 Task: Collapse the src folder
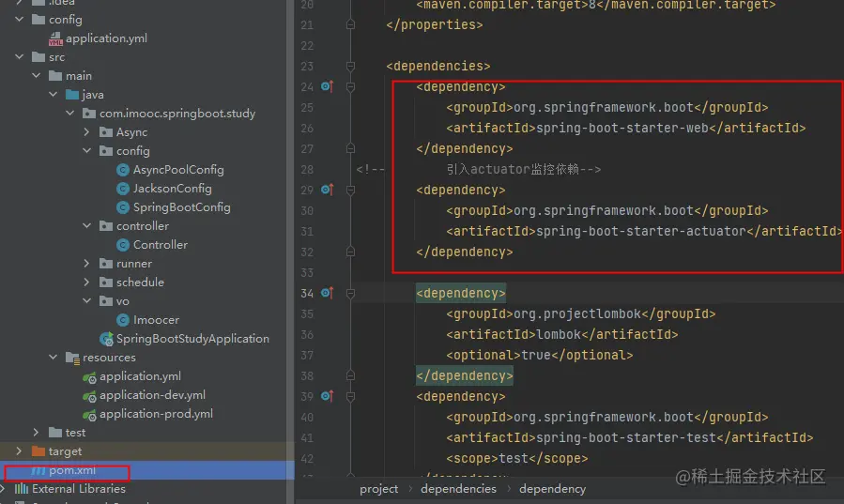[20, 56]
